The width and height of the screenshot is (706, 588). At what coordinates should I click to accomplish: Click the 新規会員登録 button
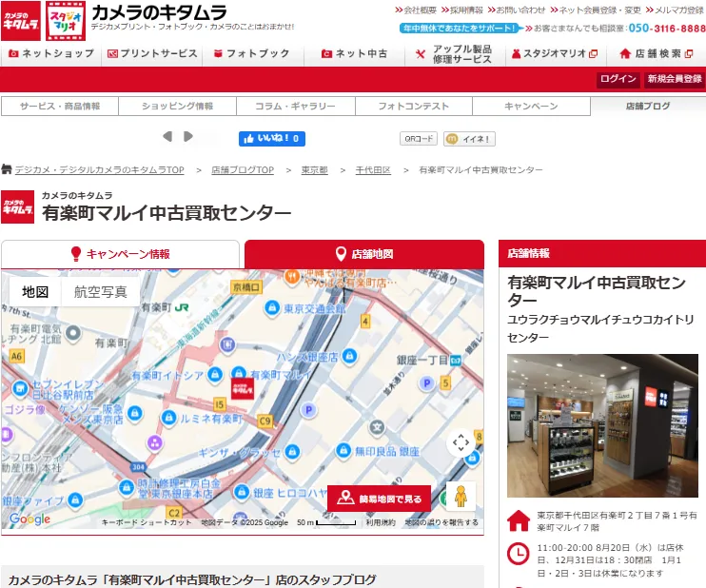(675, 79)
